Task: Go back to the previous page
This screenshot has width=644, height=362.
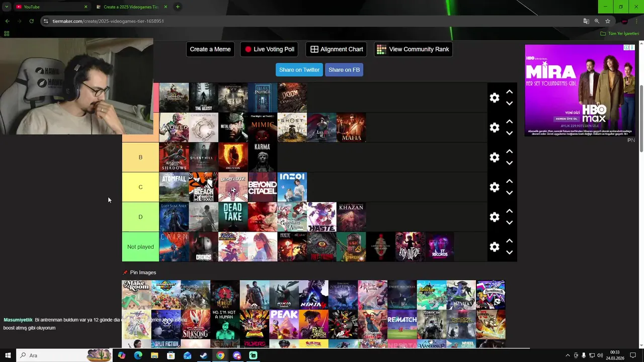Action: click(x=7, y=21)
